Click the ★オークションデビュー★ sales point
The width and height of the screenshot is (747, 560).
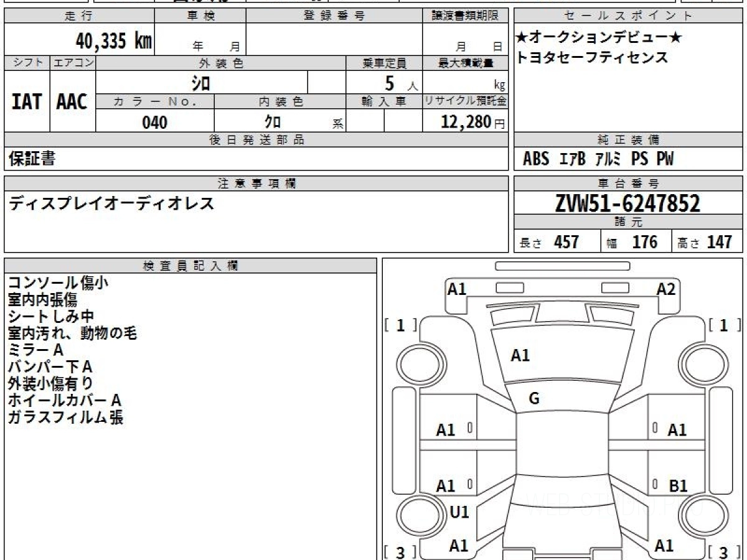pos(599,38)
